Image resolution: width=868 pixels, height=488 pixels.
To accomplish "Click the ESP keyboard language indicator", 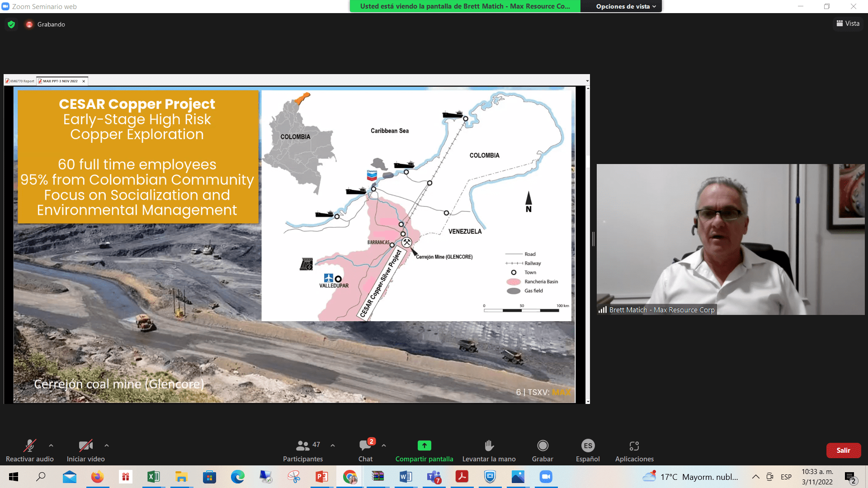I will [x=786, y=477].
